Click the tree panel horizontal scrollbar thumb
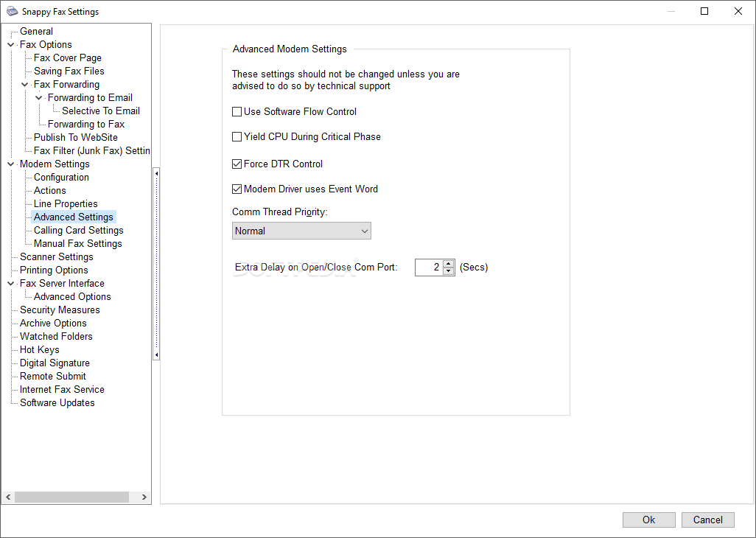756x538 pixels. point(71,497)
